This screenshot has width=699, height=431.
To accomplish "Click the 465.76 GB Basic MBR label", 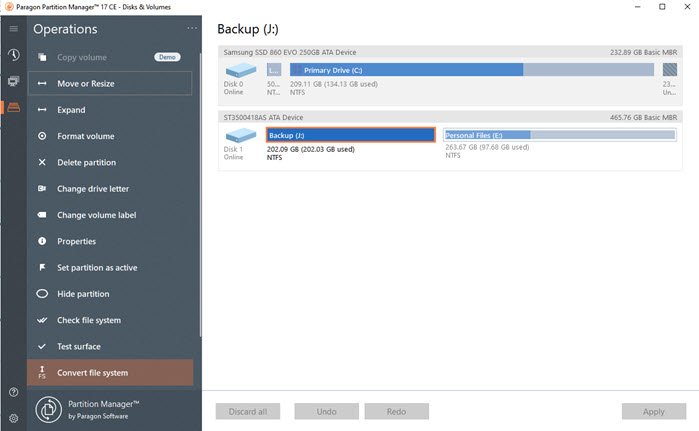I will (643, 117).
